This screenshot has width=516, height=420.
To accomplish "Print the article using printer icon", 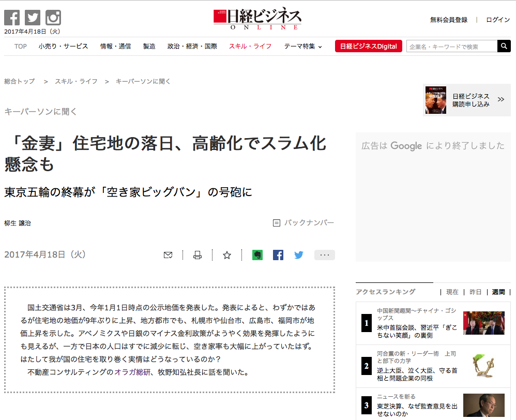I will pos(197,255).
